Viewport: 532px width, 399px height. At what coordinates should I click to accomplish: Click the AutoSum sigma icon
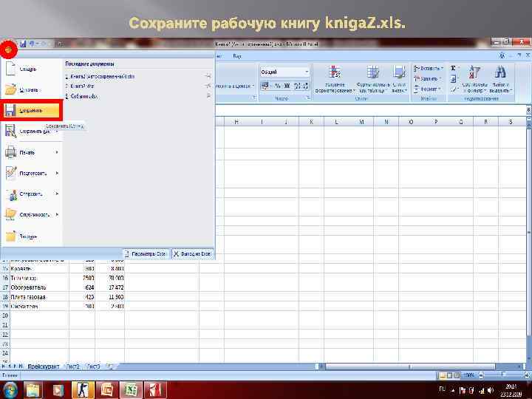[x=453, y=68]
